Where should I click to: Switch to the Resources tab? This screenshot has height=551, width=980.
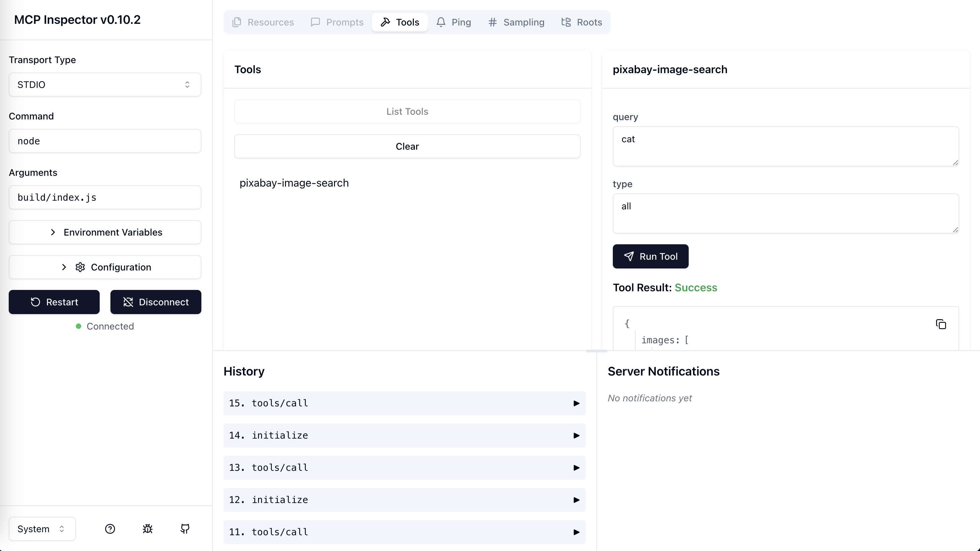tap(263, 22)
